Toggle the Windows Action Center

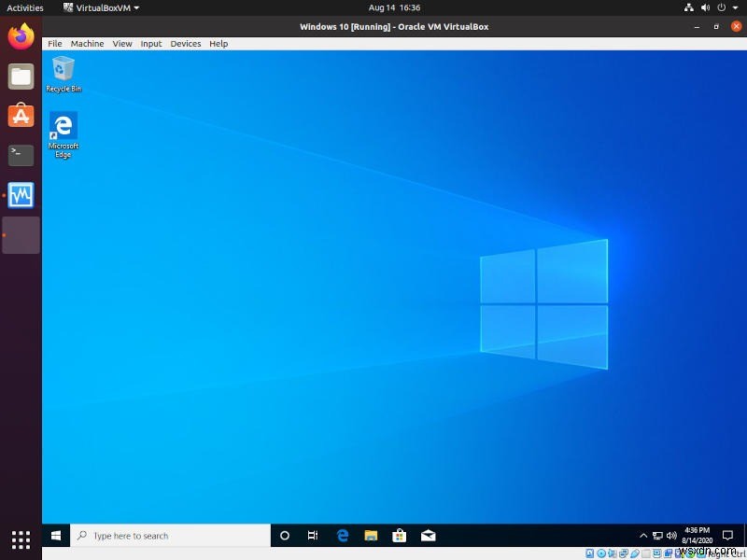tap(727, 535)
